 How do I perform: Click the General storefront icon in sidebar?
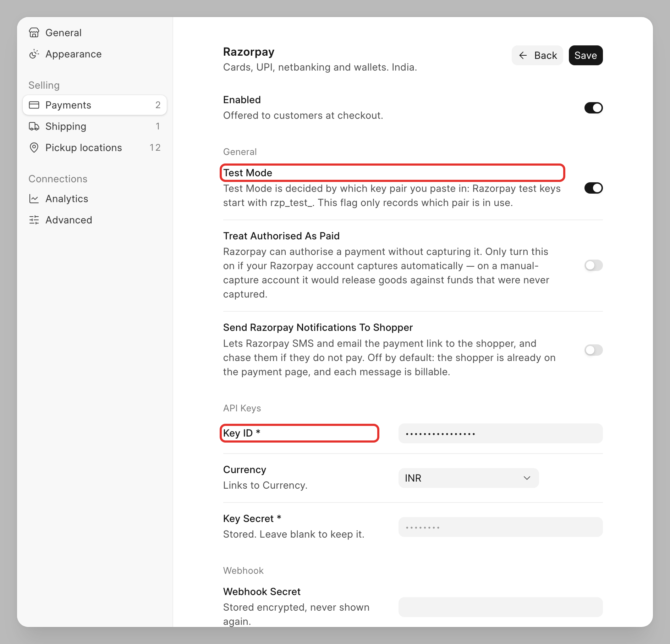(34, 33)
